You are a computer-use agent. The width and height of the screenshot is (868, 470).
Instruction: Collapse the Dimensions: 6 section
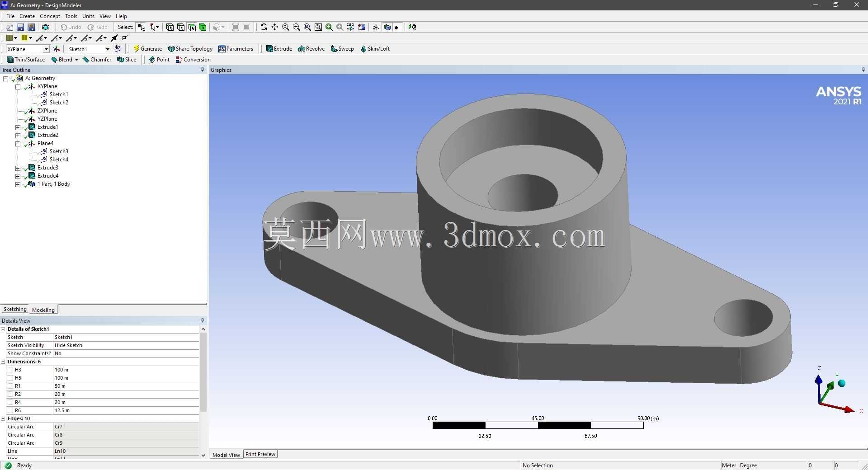3,362
